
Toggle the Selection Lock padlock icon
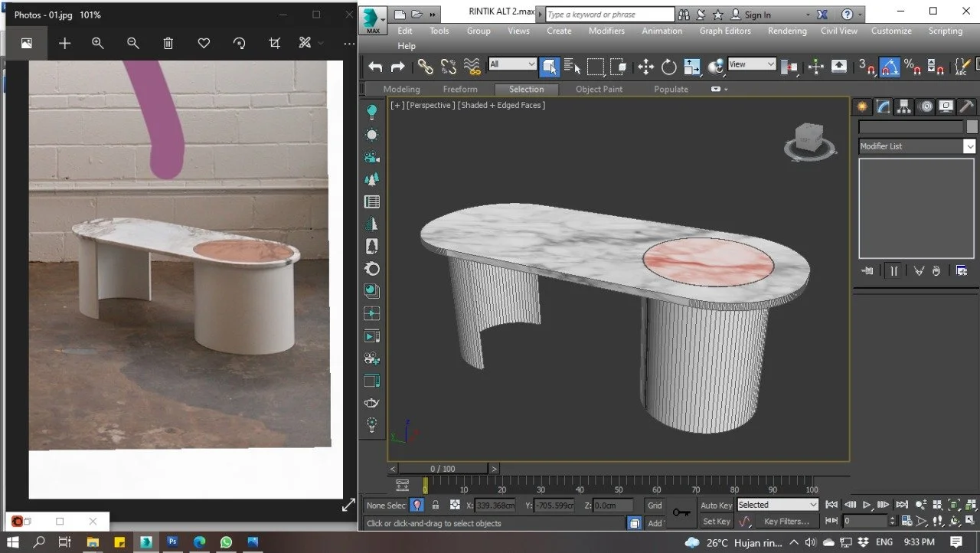pyautogui.click(x=435, y=505)
